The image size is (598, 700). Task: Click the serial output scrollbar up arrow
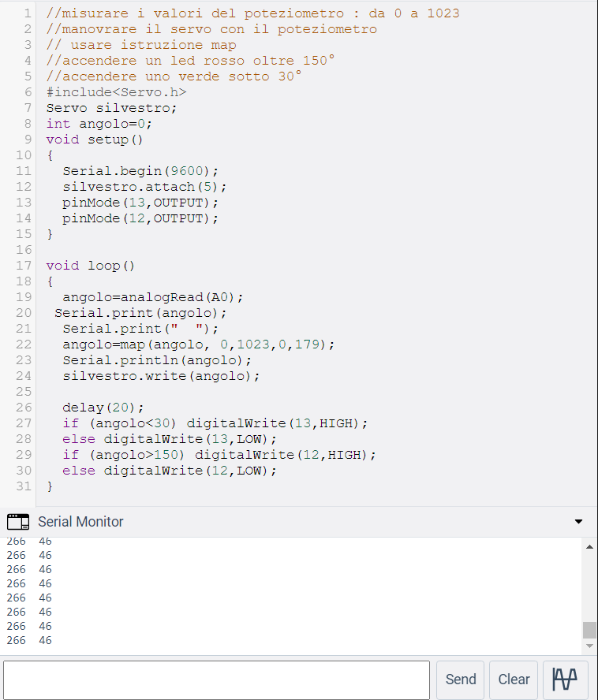point(589,546)
